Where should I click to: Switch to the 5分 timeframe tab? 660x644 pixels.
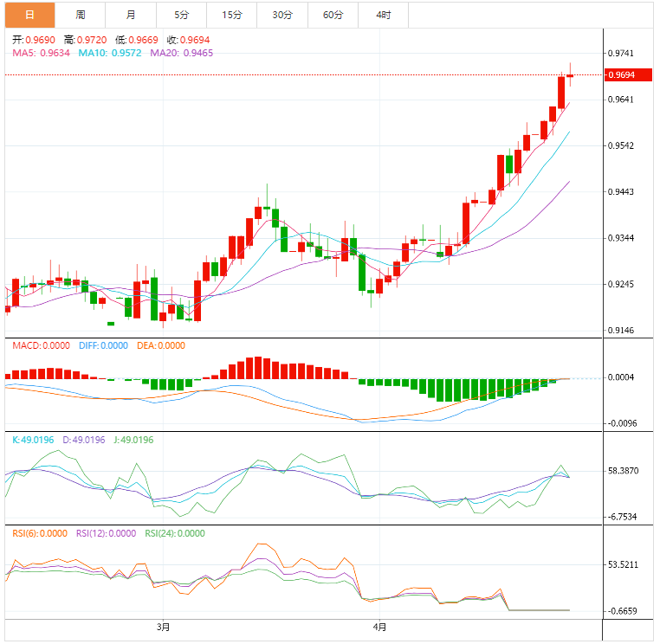coord(181,15)
